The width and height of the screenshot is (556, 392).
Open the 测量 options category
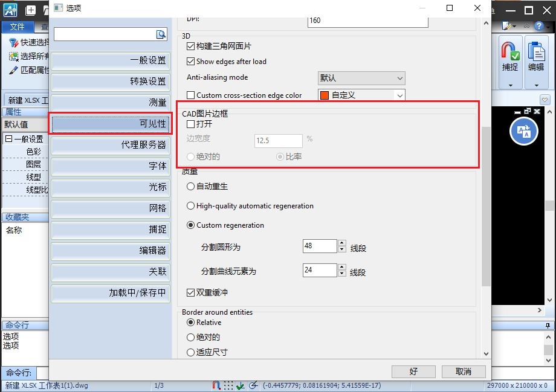[111, 103]
